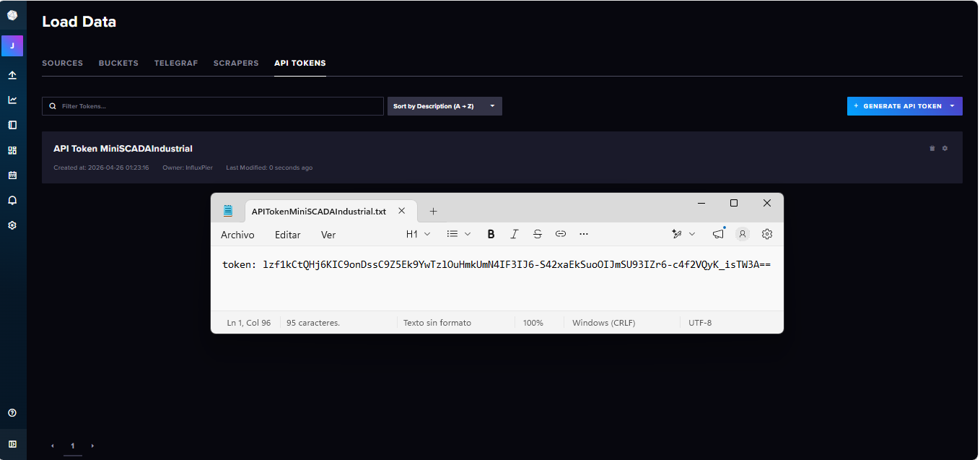Go to next page arrow in pagination
The image size is (980, 460).
click(x=92, y=446)
